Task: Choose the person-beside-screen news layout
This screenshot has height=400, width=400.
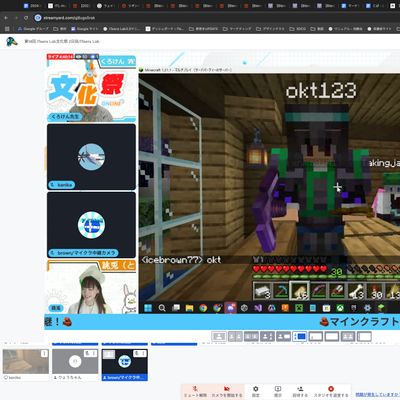Action: pos(283,336)
